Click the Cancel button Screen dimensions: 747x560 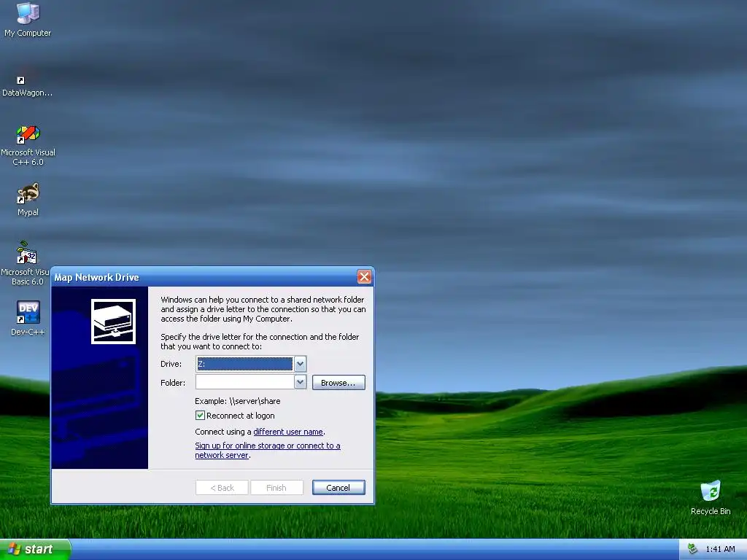click(338, 487)
